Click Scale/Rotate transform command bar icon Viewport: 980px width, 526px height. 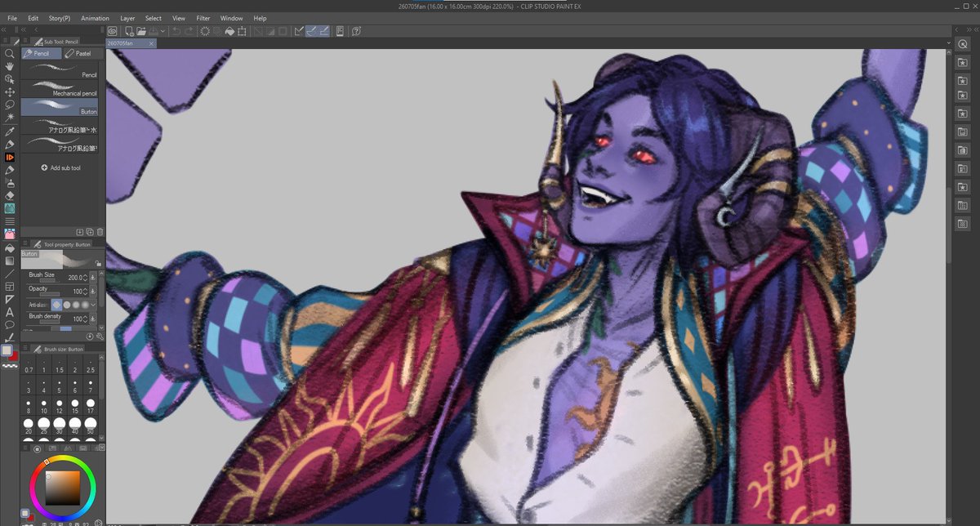click(x=243, y=31)
